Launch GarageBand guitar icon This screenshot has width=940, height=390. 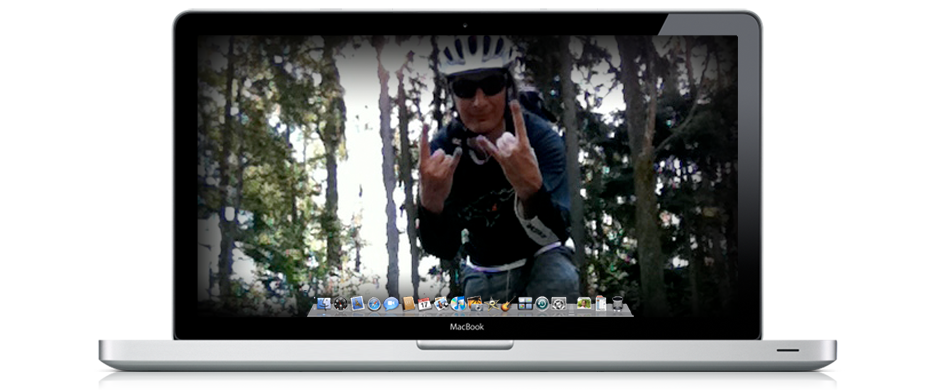coord(508,304)
